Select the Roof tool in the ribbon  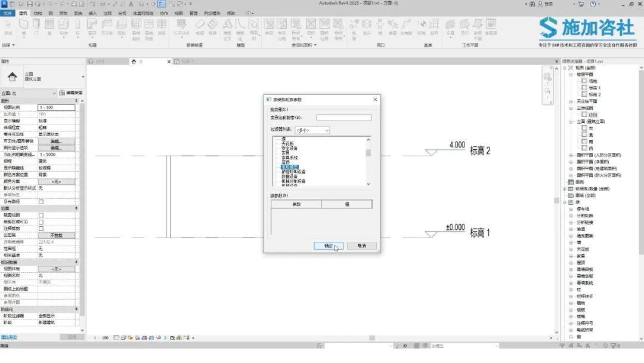pos(92,27)
